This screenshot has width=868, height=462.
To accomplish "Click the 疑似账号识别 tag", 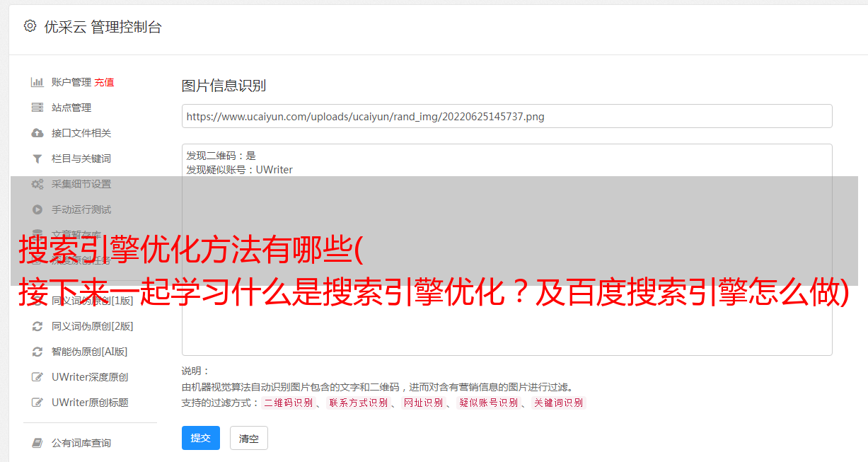I will 489,403.
